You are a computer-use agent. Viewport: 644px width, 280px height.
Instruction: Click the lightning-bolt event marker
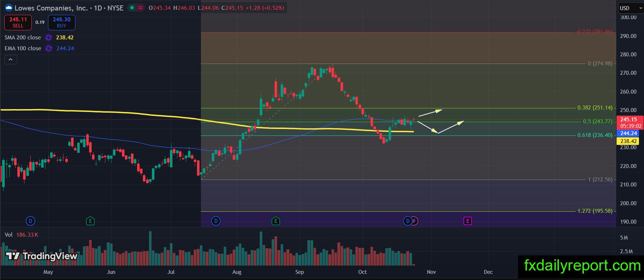(415, 221)
